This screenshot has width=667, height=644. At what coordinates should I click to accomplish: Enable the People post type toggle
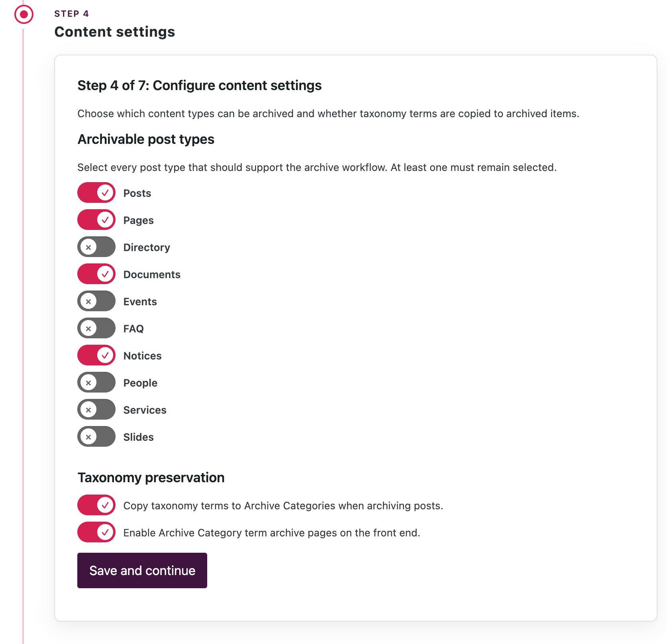pos(96,382)
